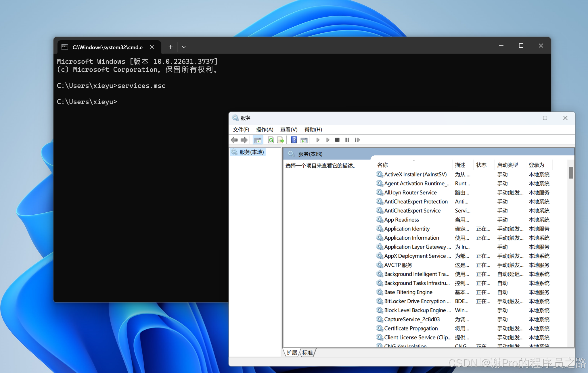Click the Restart Service toolbar icon
Image resolution: width=588 pixels, height=373 pixels.
(357, 140)
